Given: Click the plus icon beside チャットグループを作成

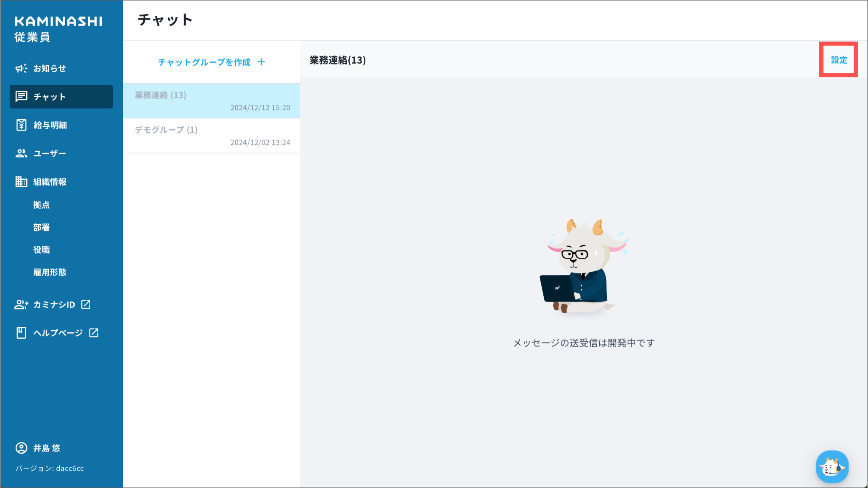Looking at the screenshot, I should tap(262, 62).
